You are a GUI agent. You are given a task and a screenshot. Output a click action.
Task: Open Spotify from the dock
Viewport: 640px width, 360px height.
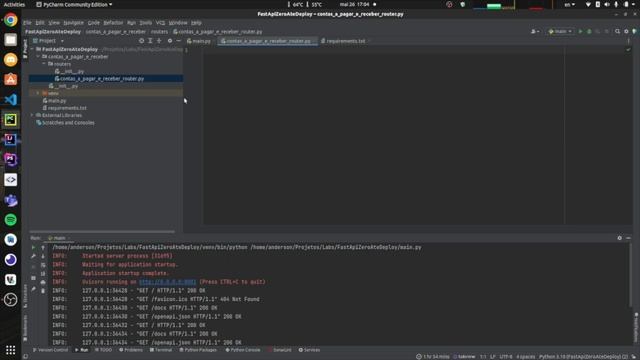coord(11,220)
